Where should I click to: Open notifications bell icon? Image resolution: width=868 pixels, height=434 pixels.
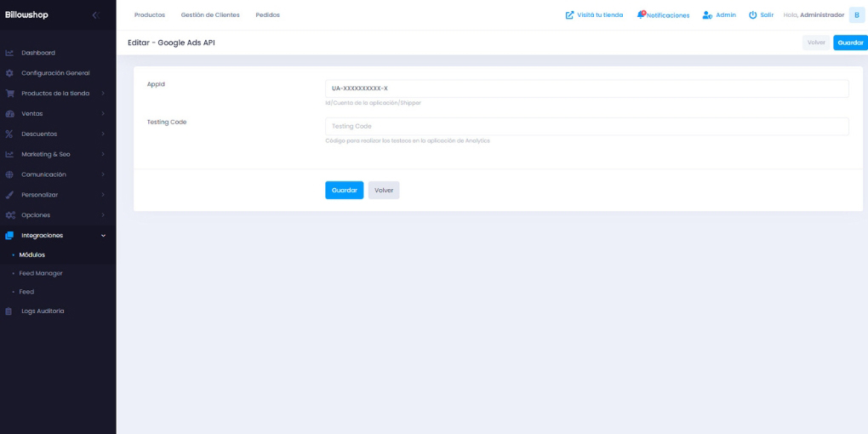[x=641, y=14]
